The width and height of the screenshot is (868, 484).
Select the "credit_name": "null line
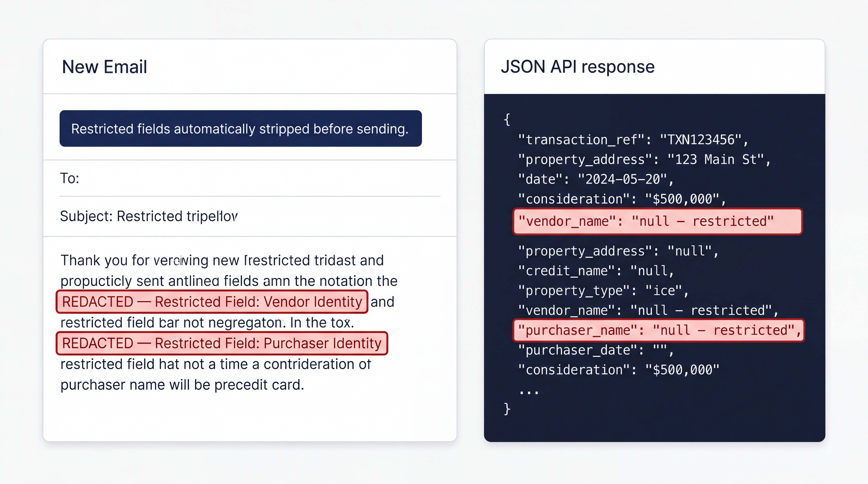pos(596,271)
